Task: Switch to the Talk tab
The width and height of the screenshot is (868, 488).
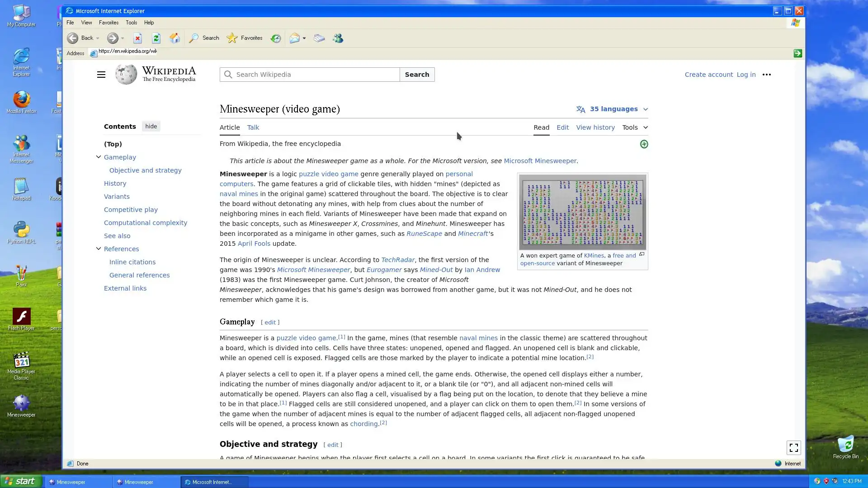Action: [253, 127]
